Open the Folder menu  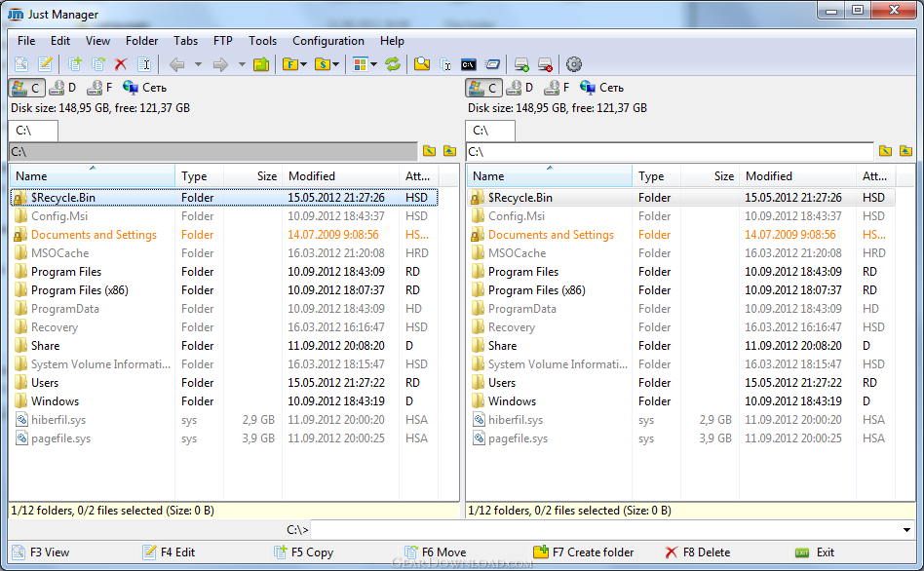[141, 41]
